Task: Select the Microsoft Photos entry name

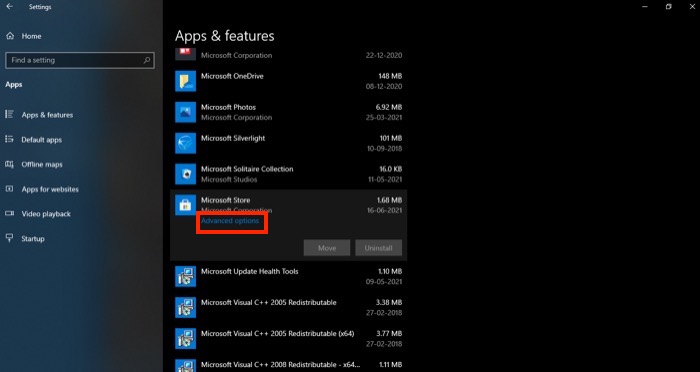Action: (228, 107)
